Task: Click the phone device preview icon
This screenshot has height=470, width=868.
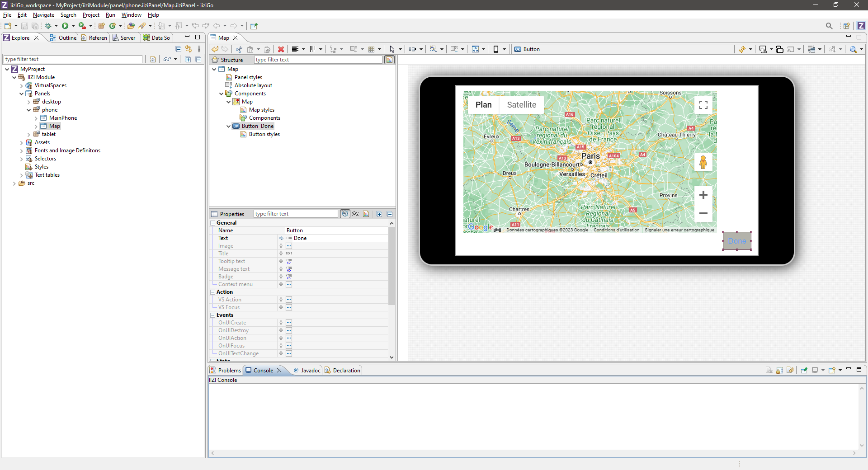Action: [x=496, y=49]
